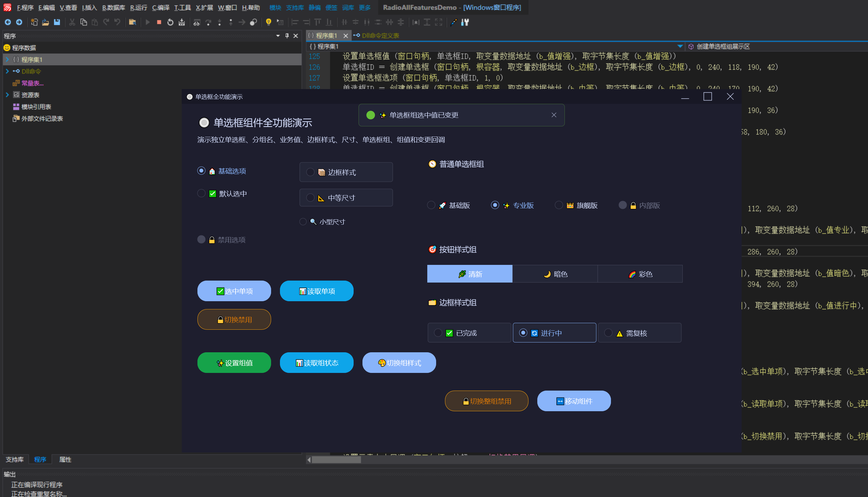The height and width of the screenshot is (497, 868).
Task: Open the 程序 panel dropdown arrow
Action: pos(278,35)
